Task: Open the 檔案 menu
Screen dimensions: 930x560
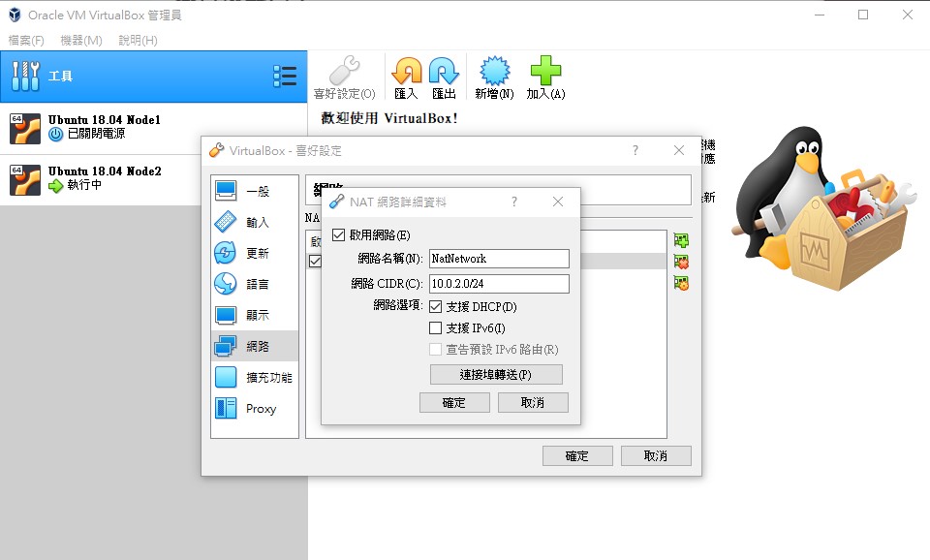Action: (26, 41)
